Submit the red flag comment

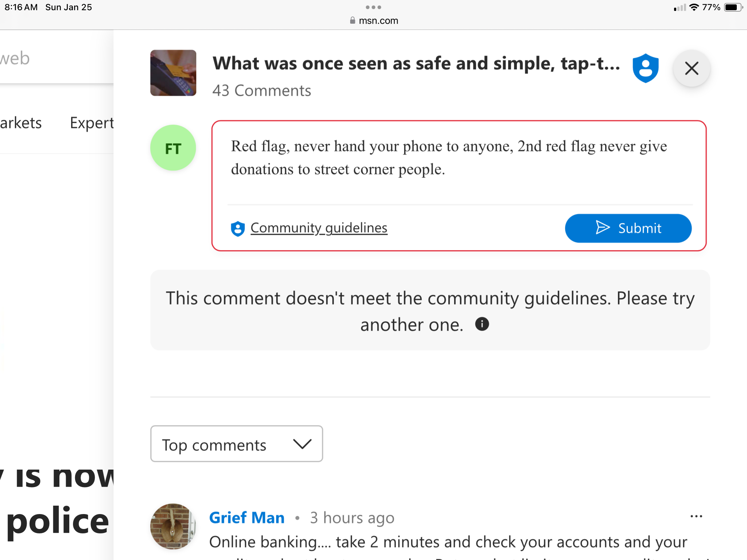pyautogui.click(x=627, y=228)
